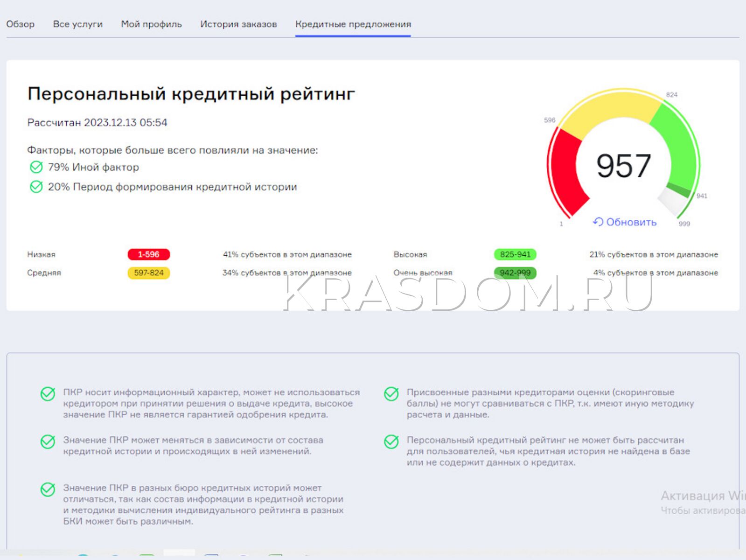Click the dark green 942-999 badge

pyautogui.click(x=515, y=273)
